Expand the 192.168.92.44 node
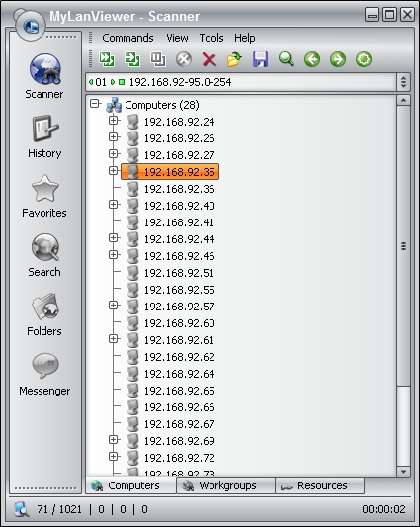Viewport: 420px width, 527px height. pos(114,237)
